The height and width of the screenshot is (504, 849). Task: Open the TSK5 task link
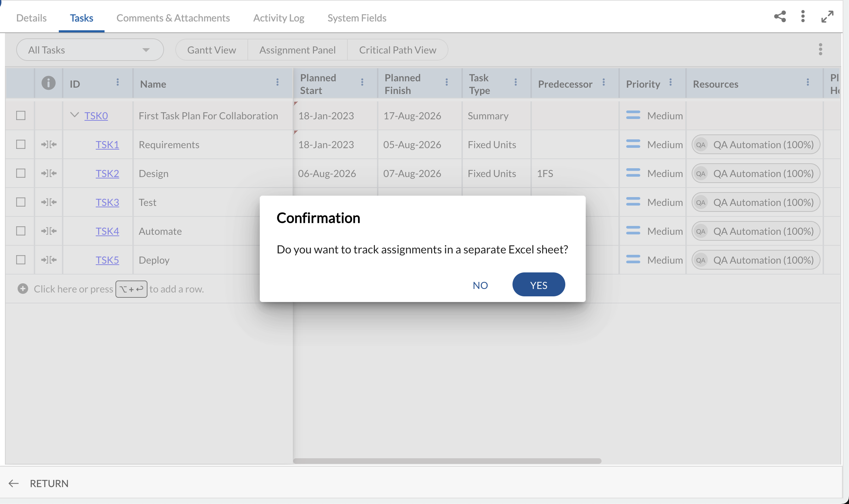click(x=107, y=260)
